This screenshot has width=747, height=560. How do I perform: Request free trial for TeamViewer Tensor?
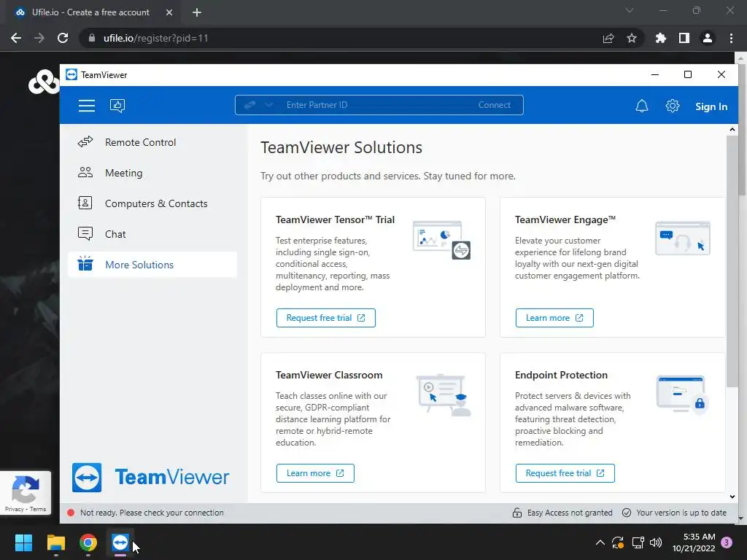[x=326, y=318]
